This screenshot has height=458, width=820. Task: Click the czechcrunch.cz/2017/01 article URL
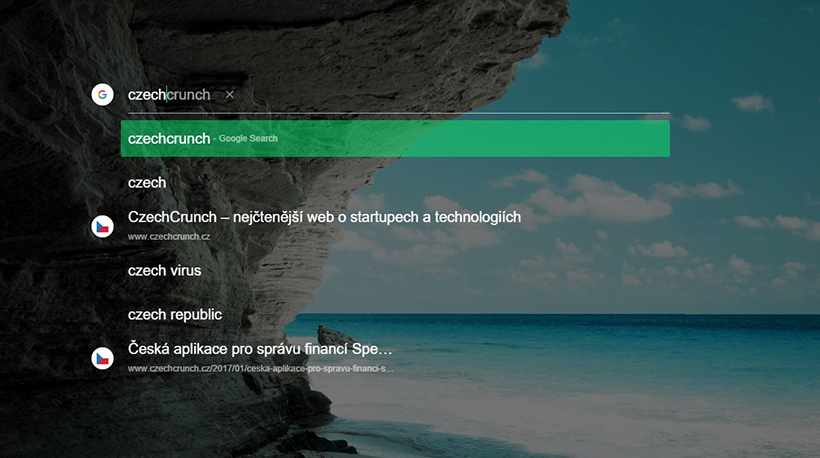coord(260,368)
